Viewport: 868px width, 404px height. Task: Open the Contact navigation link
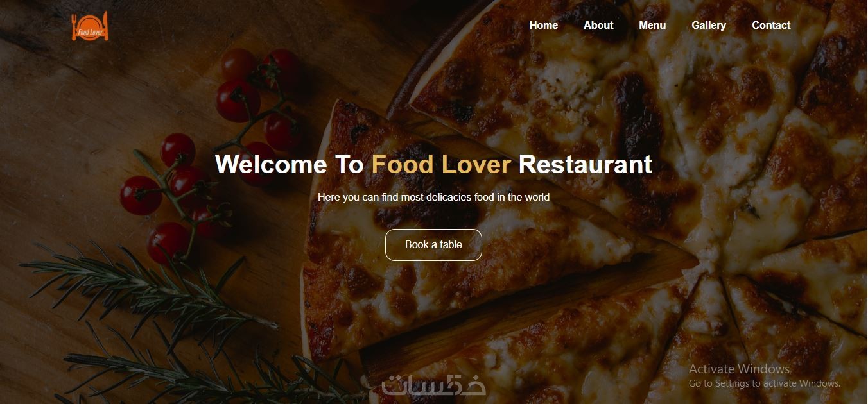(x=771, y=26)
